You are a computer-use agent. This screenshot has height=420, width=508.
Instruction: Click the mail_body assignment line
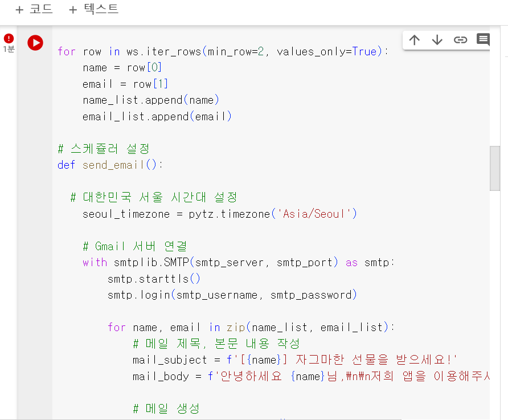[x=311, y=376]
